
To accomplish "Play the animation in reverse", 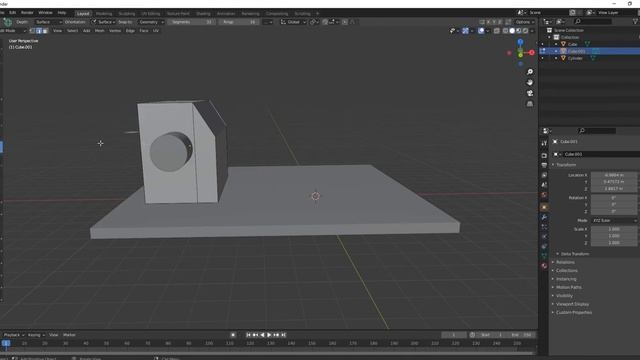I will click(262, 335).
